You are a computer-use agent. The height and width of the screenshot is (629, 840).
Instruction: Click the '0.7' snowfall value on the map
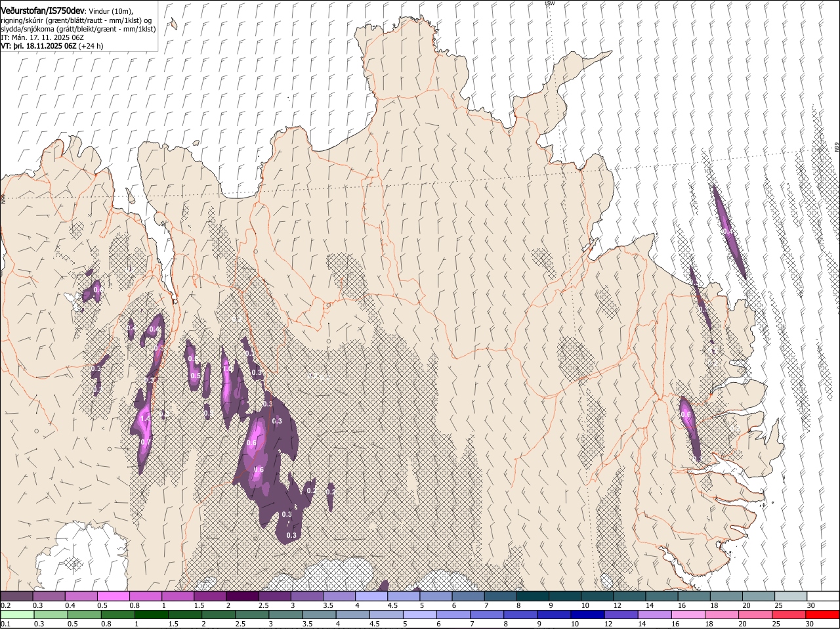146,442
